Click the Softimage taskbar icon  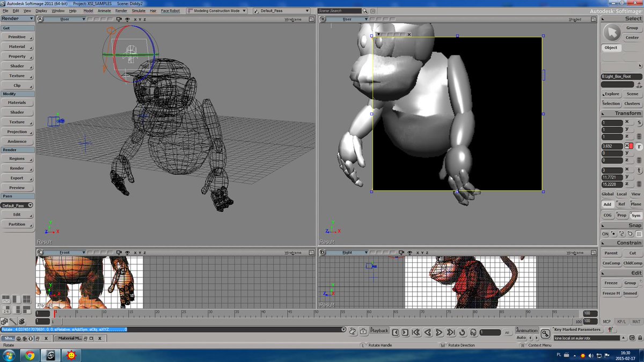(50, 355)
